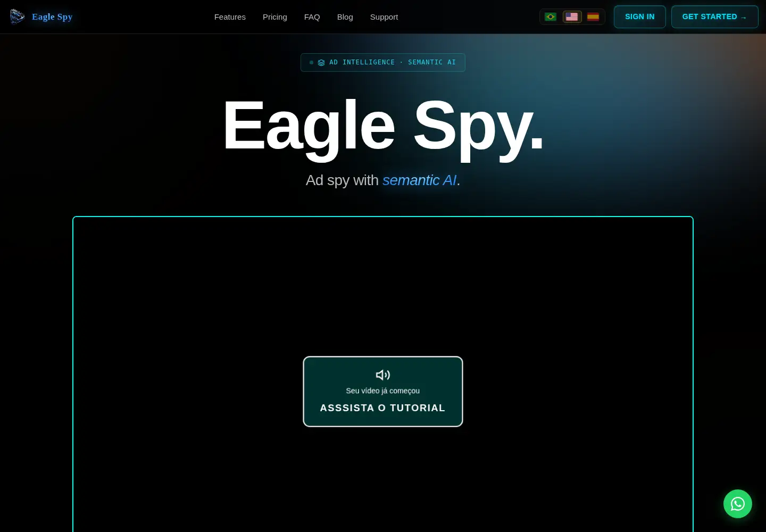This screenshot has height=532, width=766.
Task: Select the United States flag language
Action: pyautogui.click(x=572, y=17)
